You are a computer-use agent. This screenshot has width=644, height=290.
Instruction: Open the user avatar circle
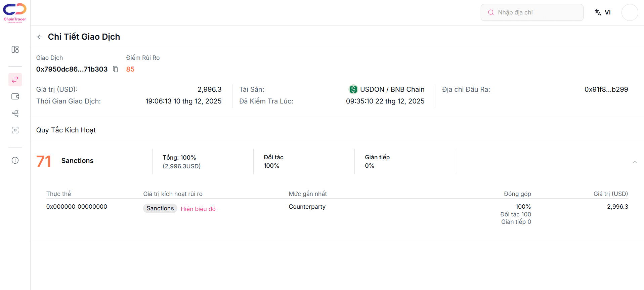click(x=630, y=12)
